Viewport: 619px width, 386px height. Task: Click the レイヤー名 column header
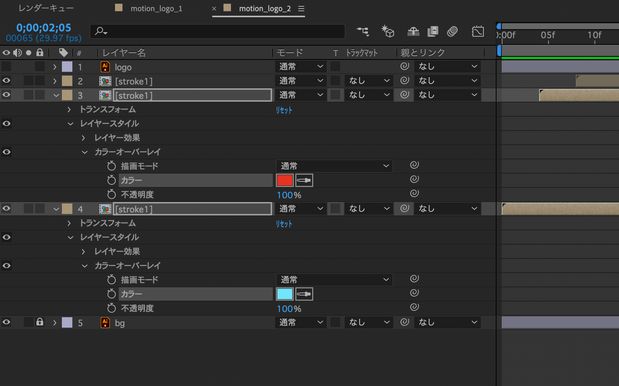pos(124,52)
